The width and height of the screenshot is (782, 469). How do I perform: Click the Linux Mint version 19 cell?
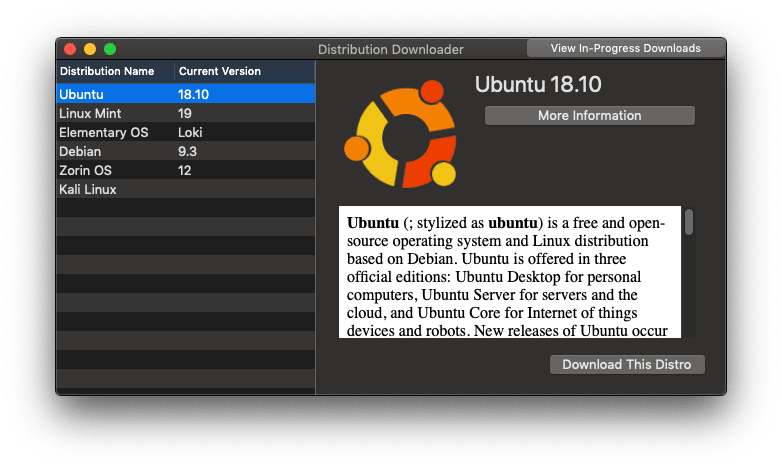point(185,113)
